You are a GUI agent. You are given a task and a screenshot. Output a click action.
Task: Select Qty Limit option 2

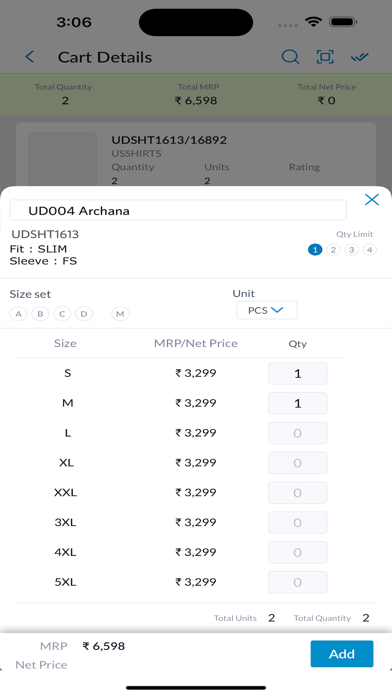point(333,250)
